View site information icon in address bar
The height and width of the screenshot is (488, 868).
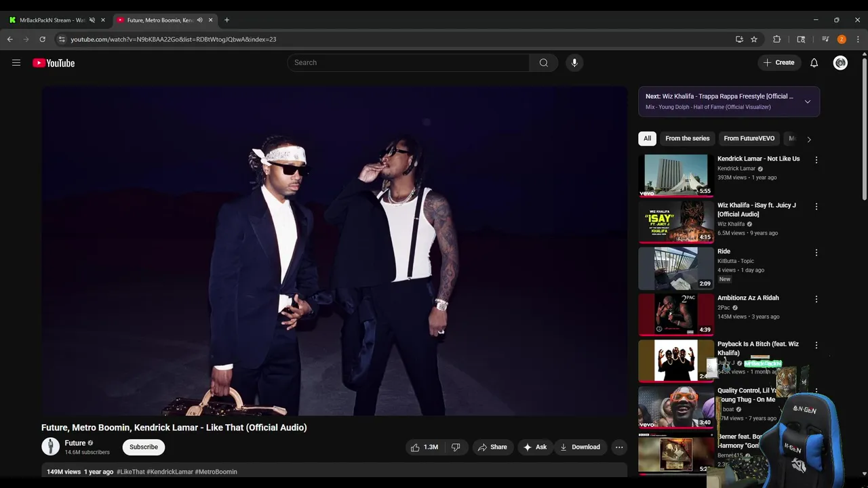click(x=62, y=39)
